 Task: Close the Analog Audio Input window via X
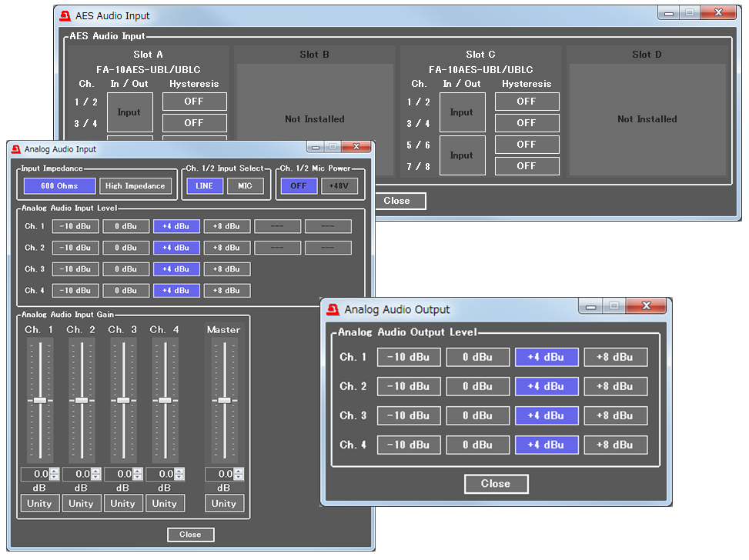tap(355, 147)
